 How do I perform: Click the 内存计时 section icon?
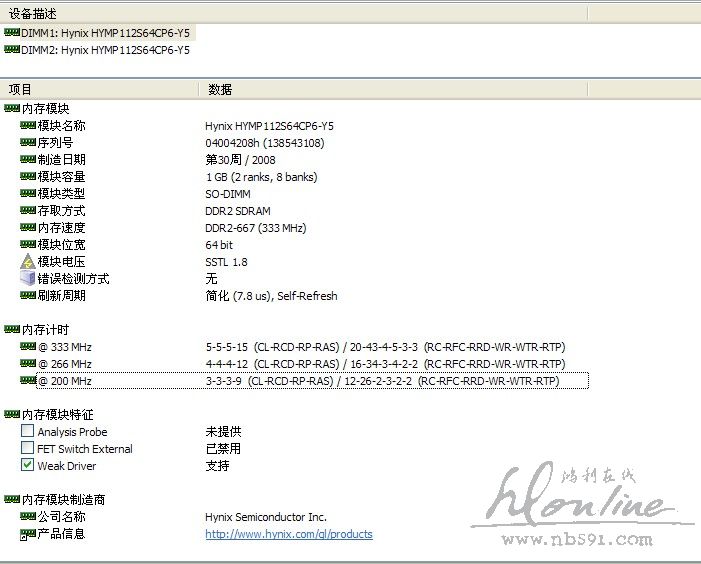click(x=12, y=329)
